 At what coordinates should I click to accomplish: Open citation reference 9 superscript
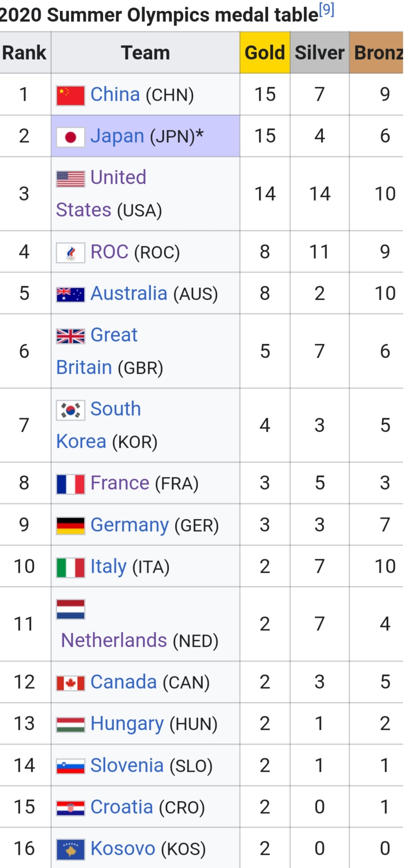coord(327,9)
